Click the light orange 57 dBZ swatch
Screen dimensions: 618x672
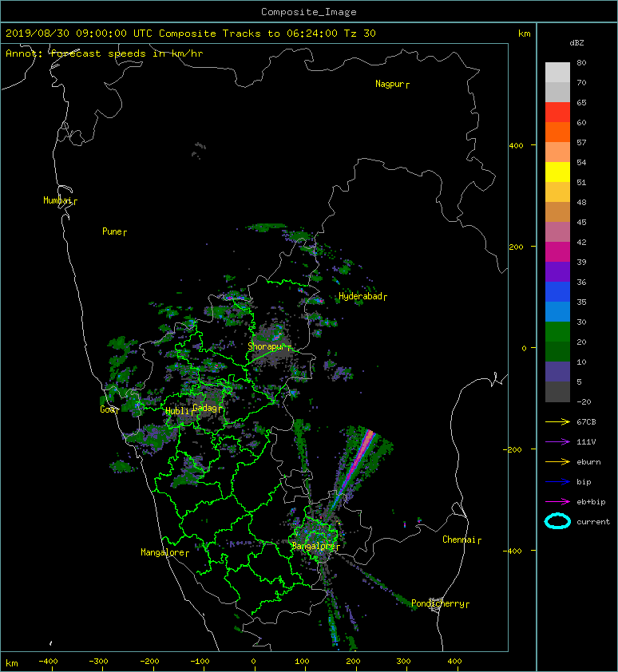pos(557,152)
